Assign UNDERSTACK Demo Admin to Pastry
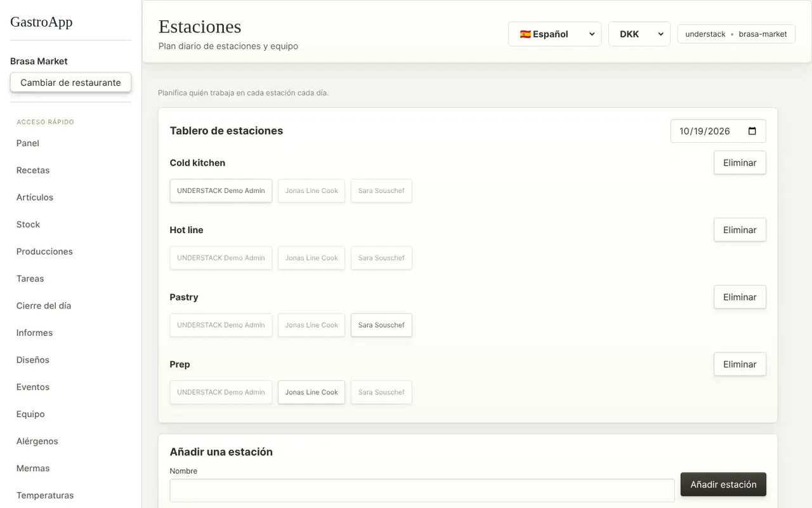This screenshot has width=812, height=508. tap(221, 325)
